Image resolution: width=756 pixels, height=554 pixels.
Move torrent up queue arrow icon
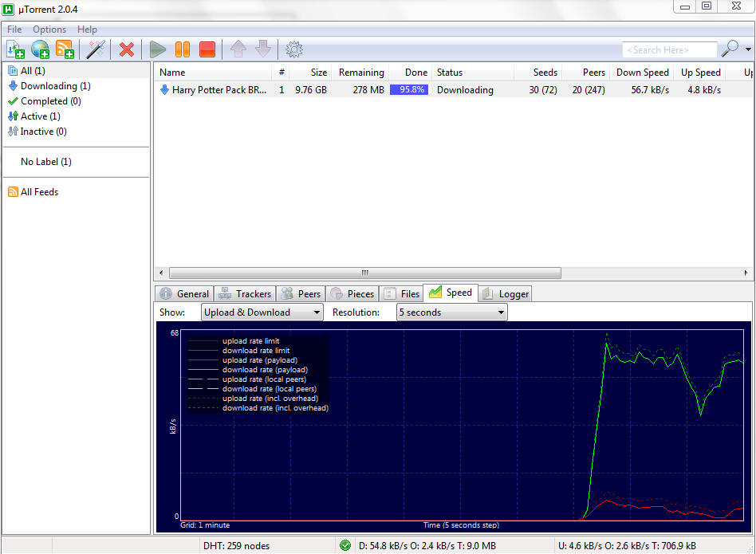tap(238, 49)
